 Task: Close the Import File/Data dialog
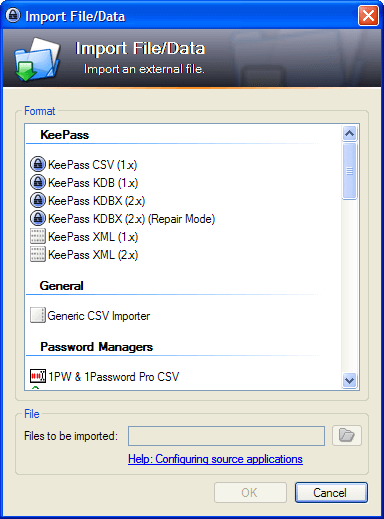(368, 15)
